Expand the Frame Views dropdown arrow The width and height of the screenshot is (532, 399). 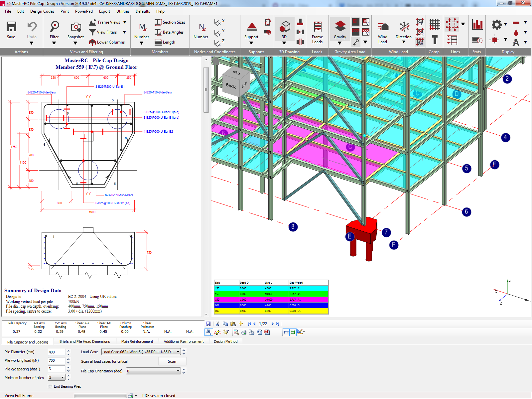125,22
